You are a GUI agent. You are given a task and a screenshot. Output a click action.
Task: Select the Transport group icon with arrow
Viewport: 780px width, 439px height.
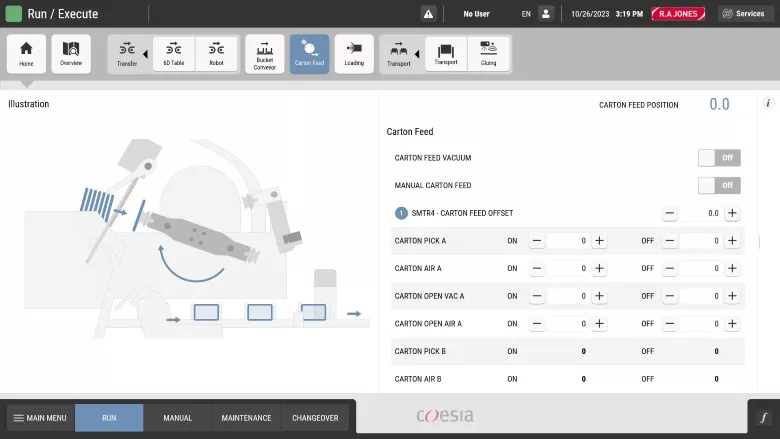coord(398,54)
